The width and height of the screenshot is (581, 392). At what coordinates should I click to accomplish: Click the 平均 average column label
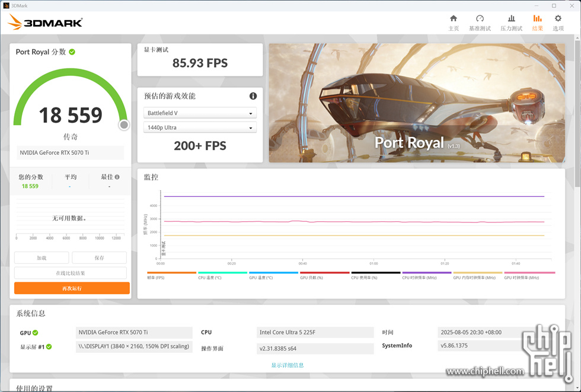71,177
